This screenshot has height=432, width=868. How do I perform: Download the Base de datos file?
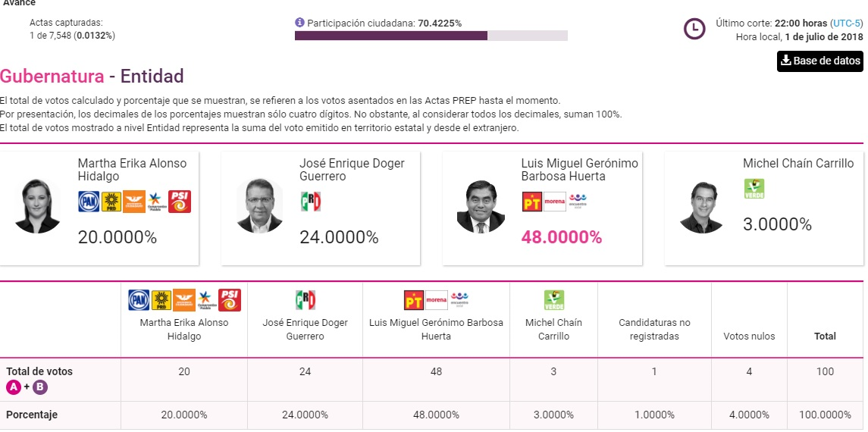click(x=819, y=61)
